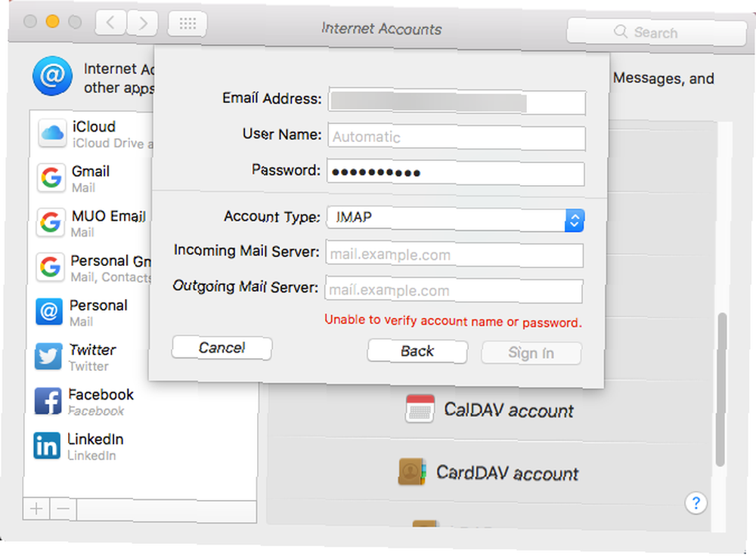
Task: Click the CalDAV calendar icon
Action: click(x=420, y=409)
